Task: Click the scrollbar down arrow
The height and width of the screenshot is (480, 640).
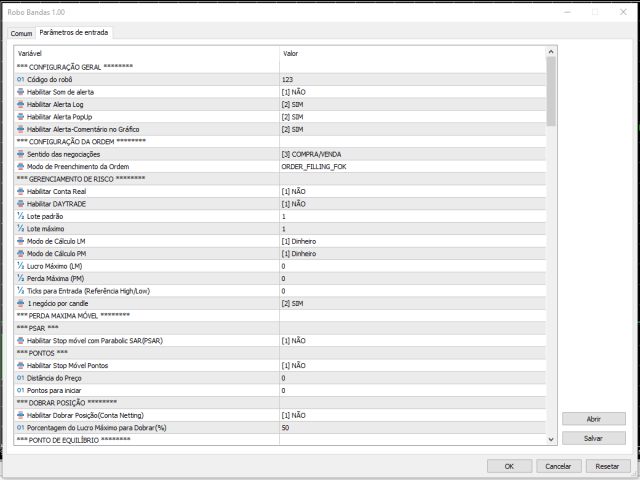Action: [x=551, y=439]
